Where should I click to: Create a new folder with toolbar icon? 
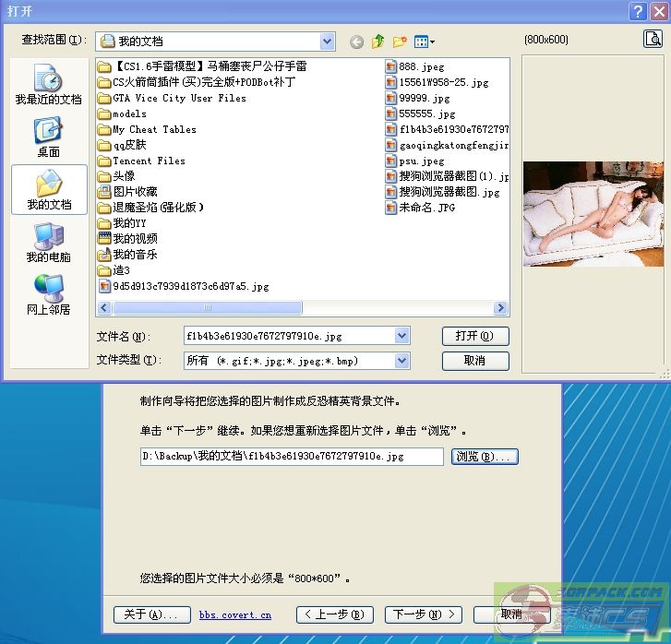coord(400,42)
